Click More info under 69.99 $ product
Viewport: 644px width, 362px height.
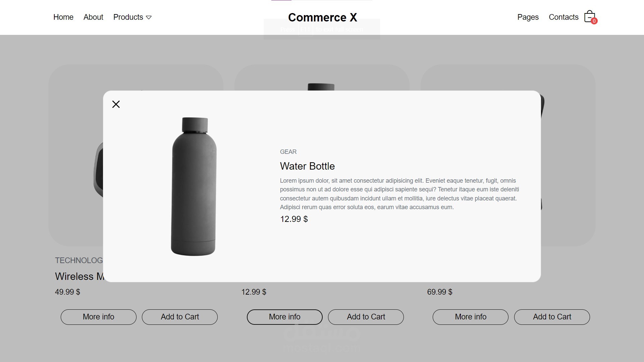(470, 317)
